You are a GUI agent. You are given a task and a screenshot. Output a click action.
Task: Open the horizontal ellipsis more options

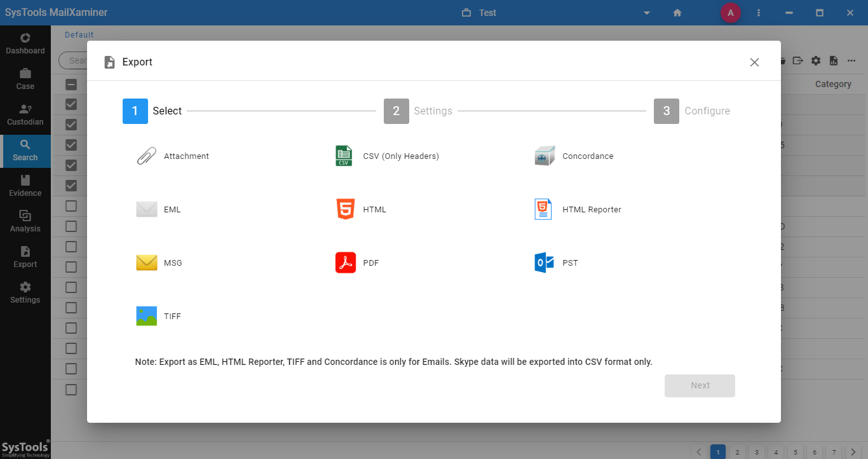coord(851,60)
